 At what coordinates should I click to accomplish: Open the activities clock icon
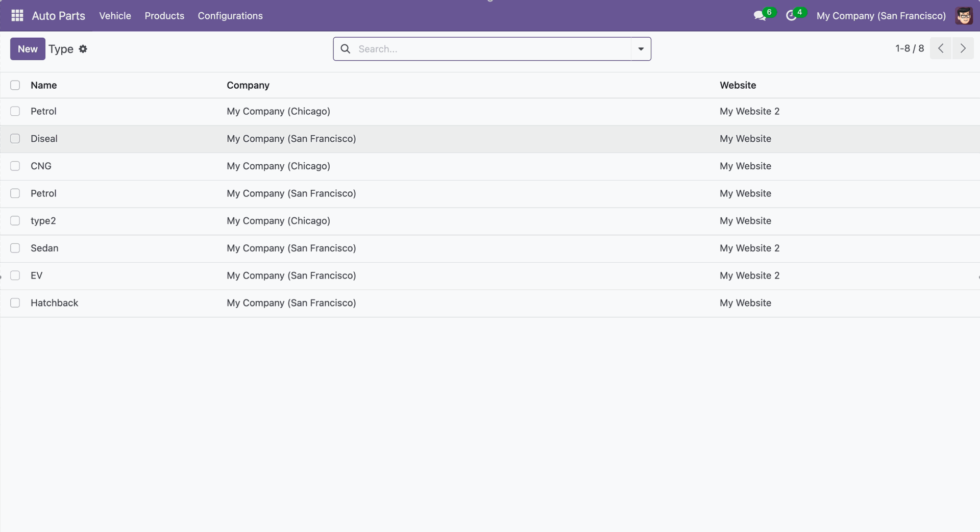pyautogui.click(x=791, y=16)
